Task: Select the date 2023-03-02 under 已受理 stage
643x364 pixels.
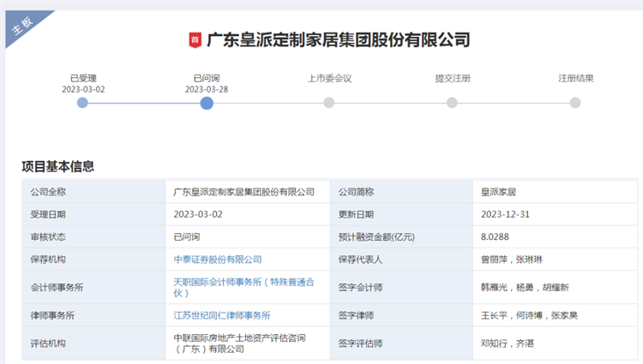Action: [83, 89]
